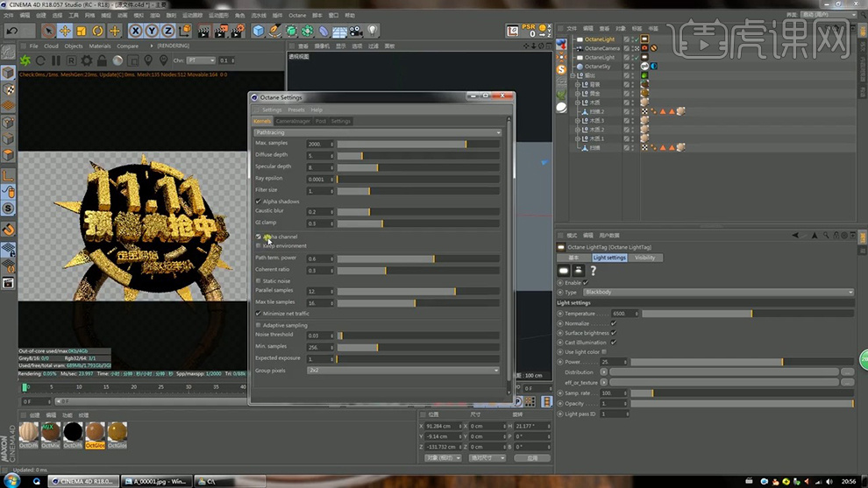Click the Distribution browse button
Viewport: 868px width, 488px height.
(848, 371)
